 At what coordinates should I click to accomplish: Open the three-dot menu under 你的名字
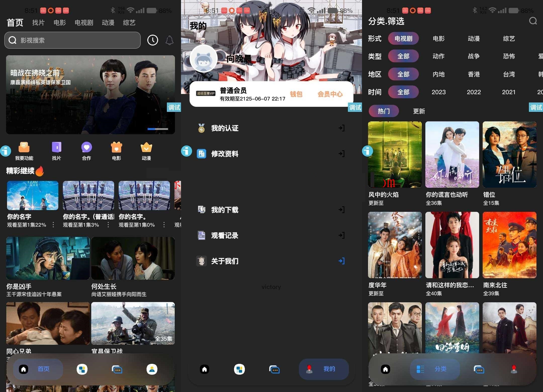[53, 225]
